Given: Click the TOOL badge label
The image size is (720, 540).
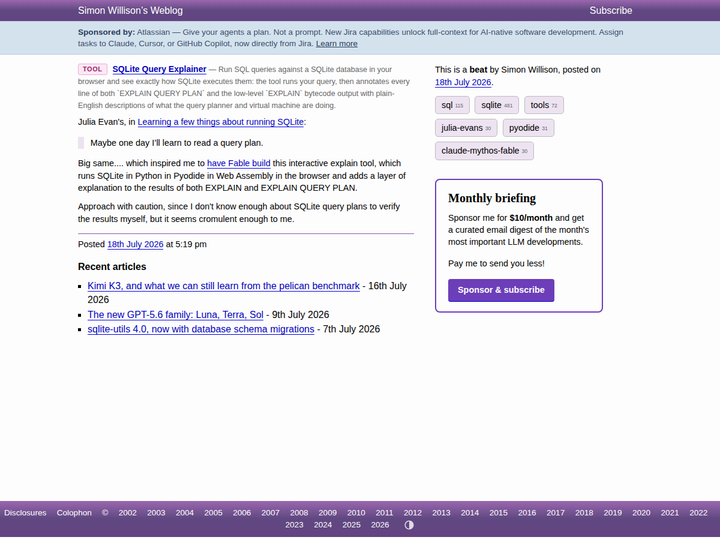Looking at the screenshot, I should (x=92, y=69).
